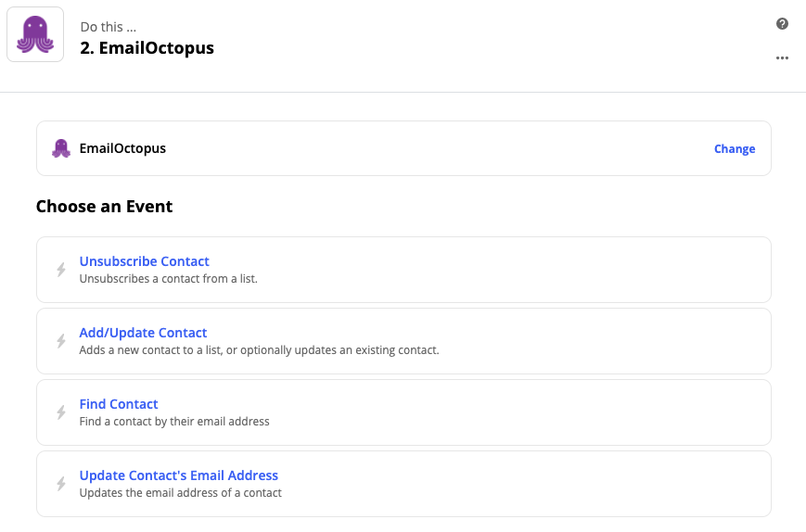Click the 'Do this ...' label
Screen dimensions: 806x532
(x=109, y=27)
